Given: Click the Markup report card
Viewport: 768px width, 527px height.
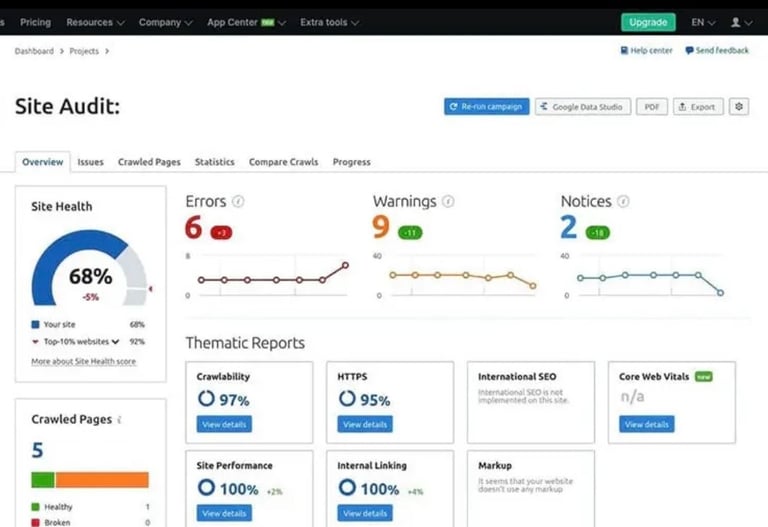Looking at the screenshot, I should click(x=531, y=489).
